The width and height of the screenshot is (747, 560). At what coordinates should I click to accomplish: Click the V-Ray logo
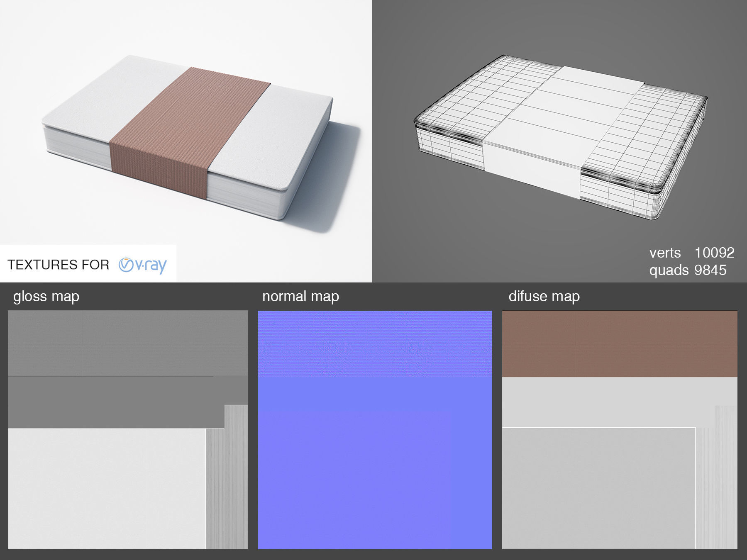point(142,265)
